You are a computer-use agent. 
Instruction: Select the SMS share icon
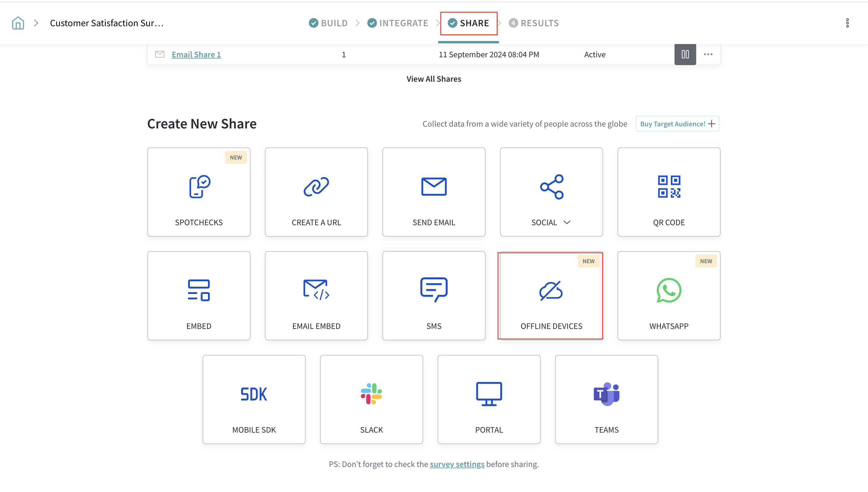pos(434,290)
